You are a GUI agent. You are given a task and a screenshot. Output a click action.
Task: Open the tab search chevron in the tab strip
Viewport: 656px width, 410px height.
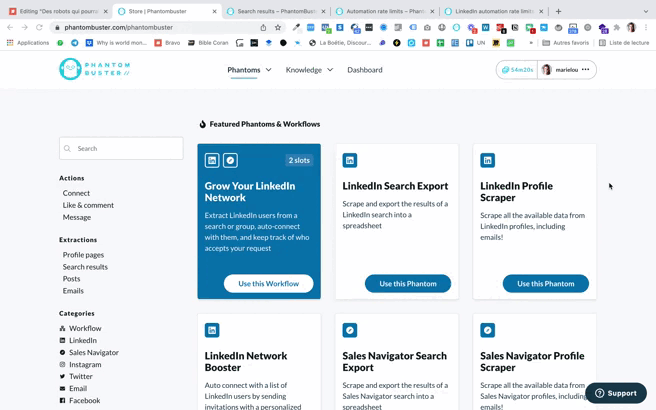click(646, 11)
